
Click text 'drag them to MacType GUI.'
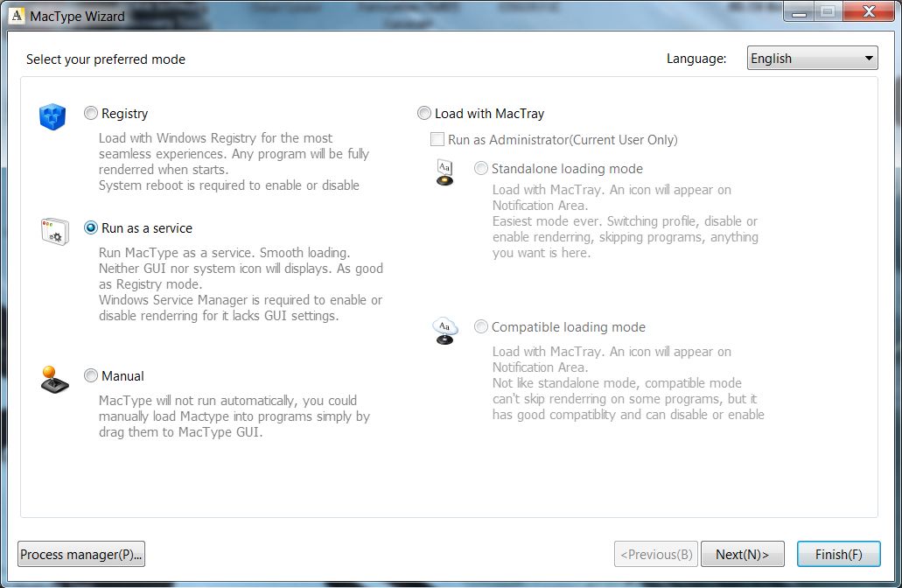[x=180, y=432]
